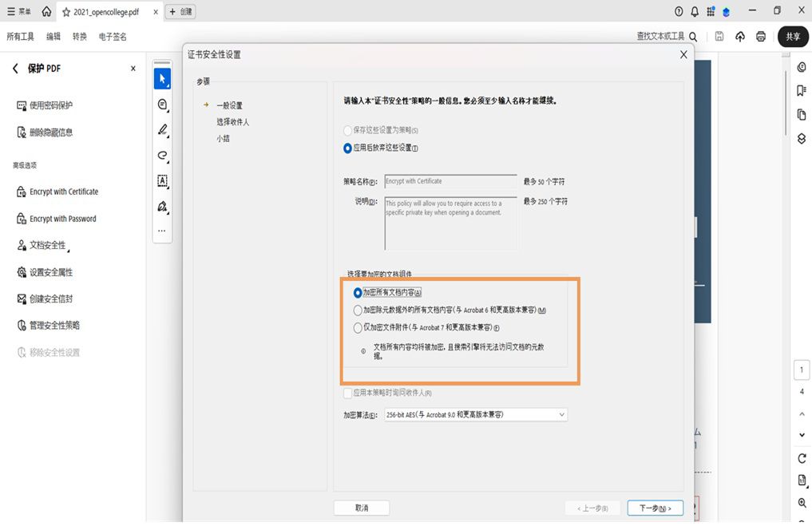Open the page-down chevron in right sidebar
Viewport: 812px width, 526px height.
coord(801,434)
